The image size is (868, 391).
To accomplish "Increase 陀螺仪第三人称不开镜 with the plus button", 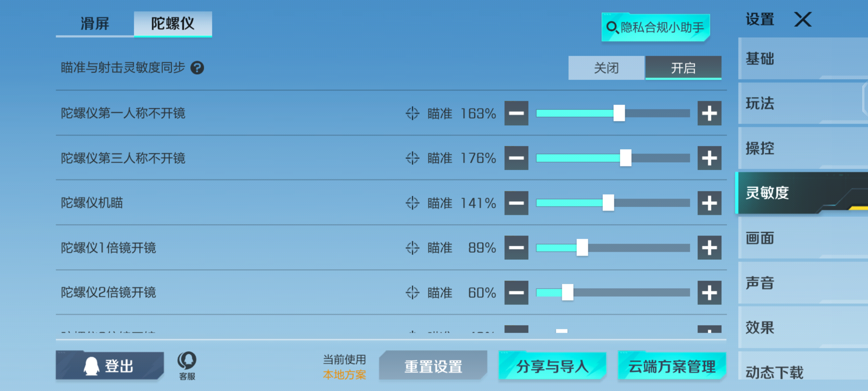I will pos(709,158).
